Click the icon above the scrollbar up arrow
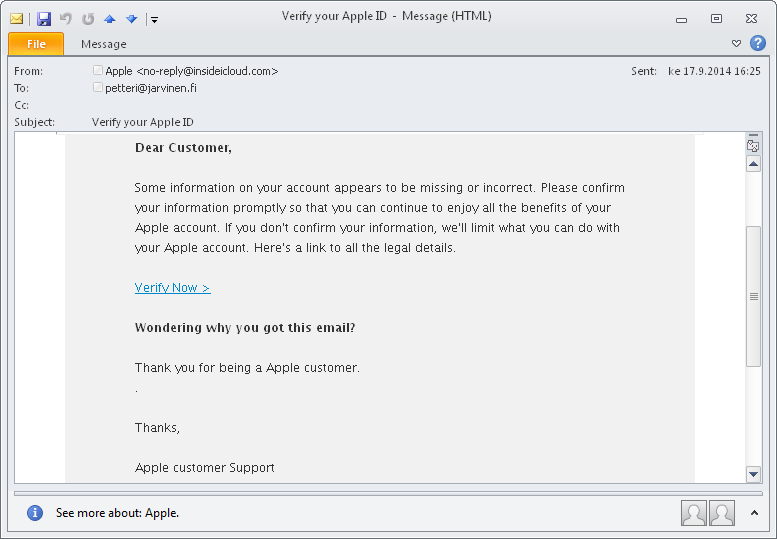This screenshot has height=539, width=777. coord(753,145)
